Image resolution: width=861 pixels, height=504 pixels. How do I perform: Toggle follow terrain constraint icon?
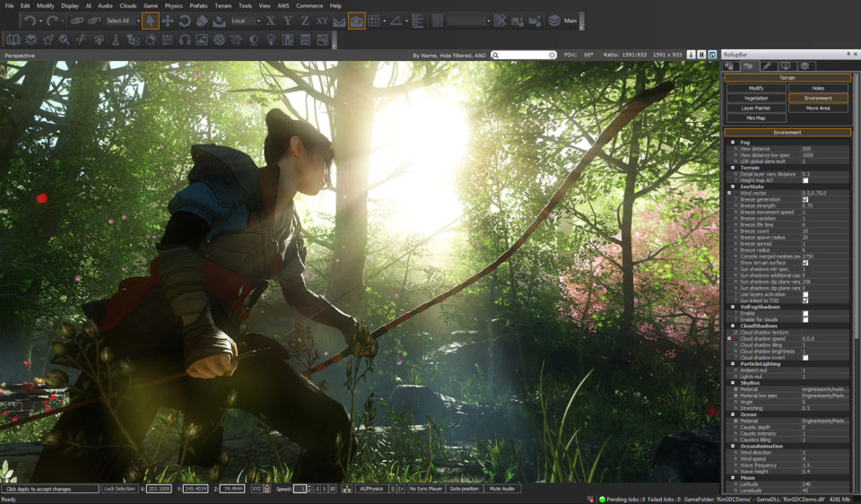339,21
